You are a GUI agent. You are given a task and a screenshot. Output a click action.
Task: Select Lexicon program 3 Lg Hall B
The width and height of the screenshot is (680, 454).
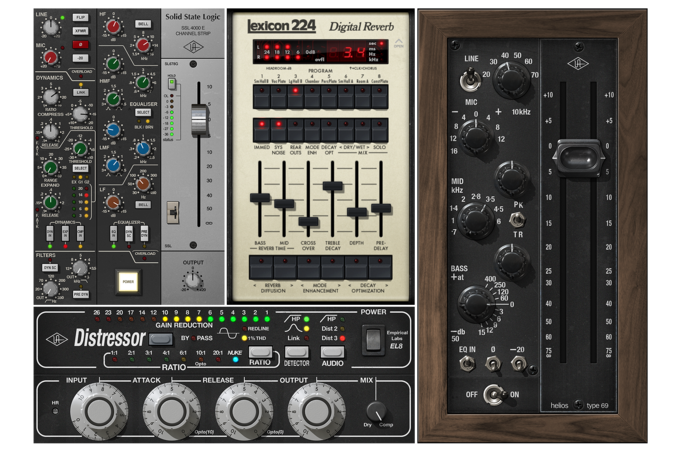[295, 96]
